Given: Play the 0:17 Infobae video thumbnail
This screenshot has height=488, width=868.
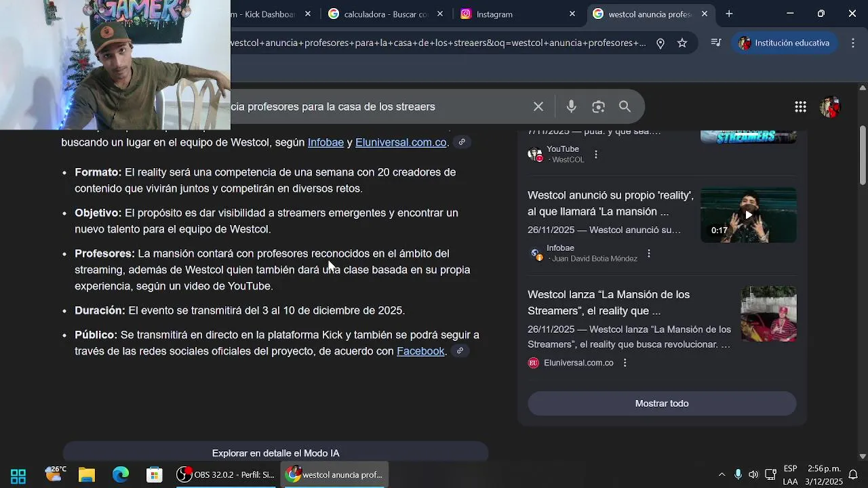Looking at the screenshot, I should coord(749,215).
